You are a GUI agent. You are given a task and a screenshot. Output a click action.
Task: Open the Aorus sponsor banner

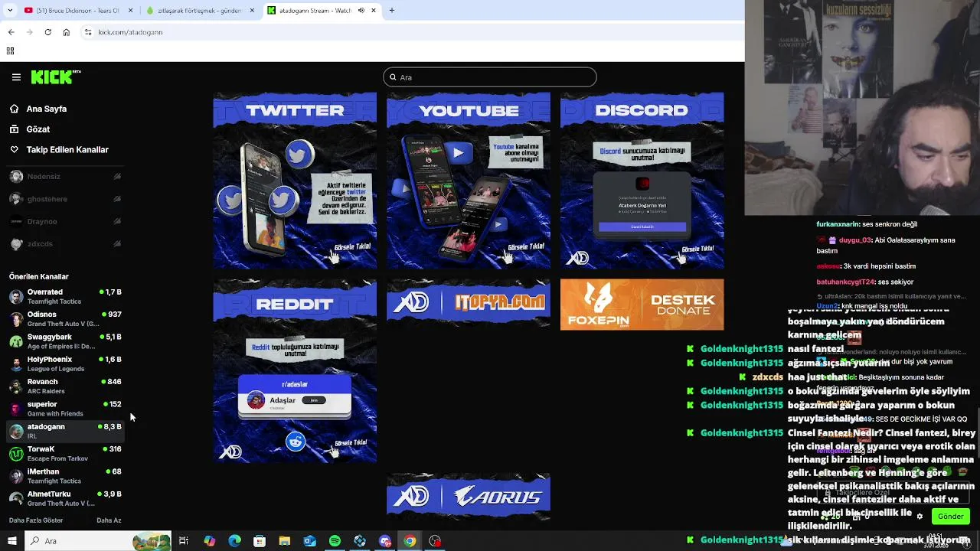[x=469, y=497]
